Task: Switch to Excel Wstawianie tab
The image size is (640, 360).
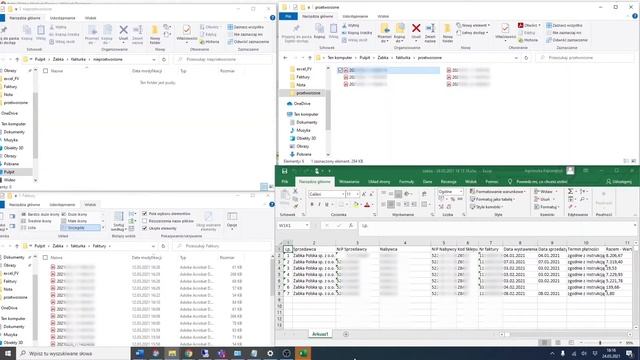Action: [x=349, y=182]
